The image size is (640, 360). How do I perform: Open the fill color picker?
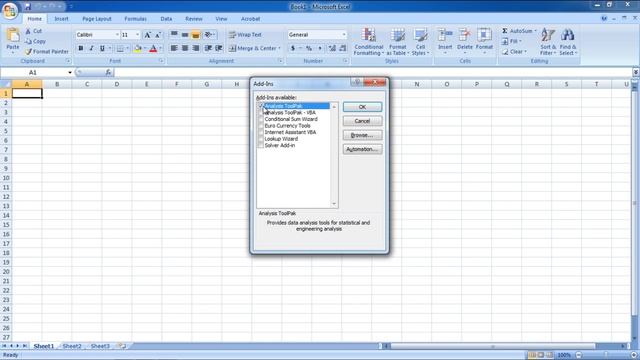click(137, 49)
